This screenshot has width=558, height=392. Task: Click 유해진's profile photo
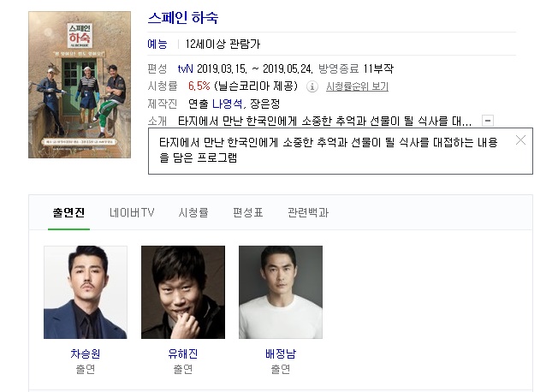pos(183,292)
